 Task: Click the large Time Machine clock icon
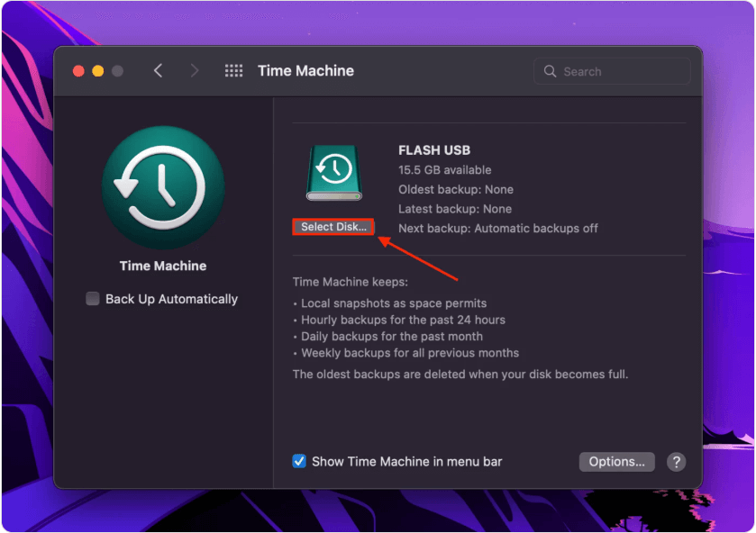coord(163,187)
